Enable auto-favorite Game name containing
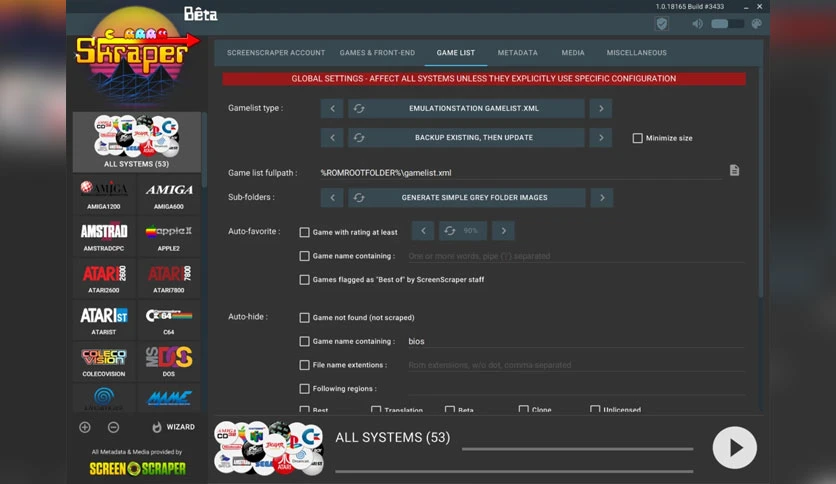This screenshot has width=836, height=484. point(304,256)
